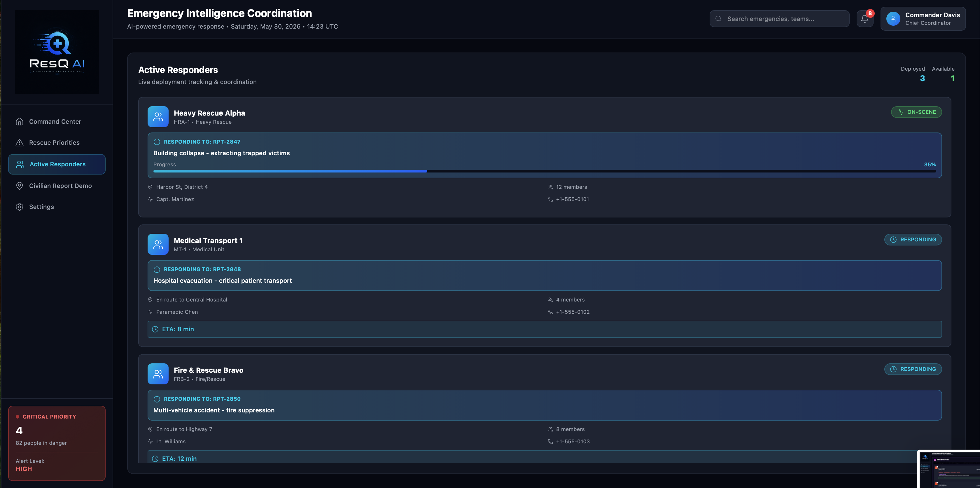Click the Medical Transport 1 team icon
Image resolution: width=980 pixels, height=488 pixels.
click(158, 244)
